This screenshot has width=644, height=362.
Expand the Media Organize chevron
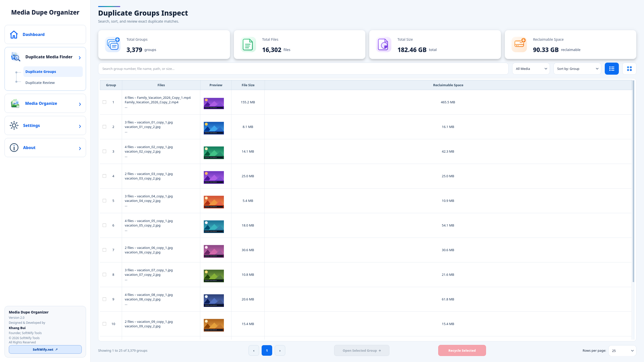(80, 104)
